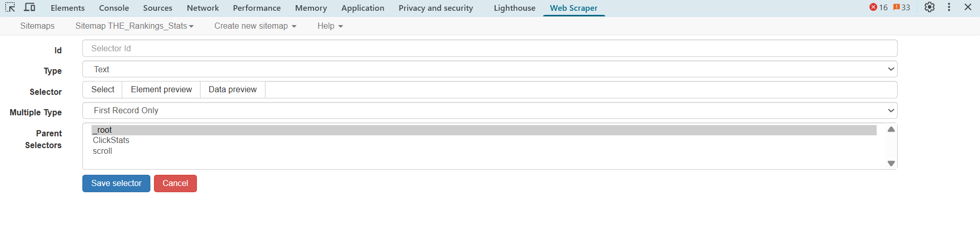
Task: Click the red error count indicator
Action: coord(878,7)
